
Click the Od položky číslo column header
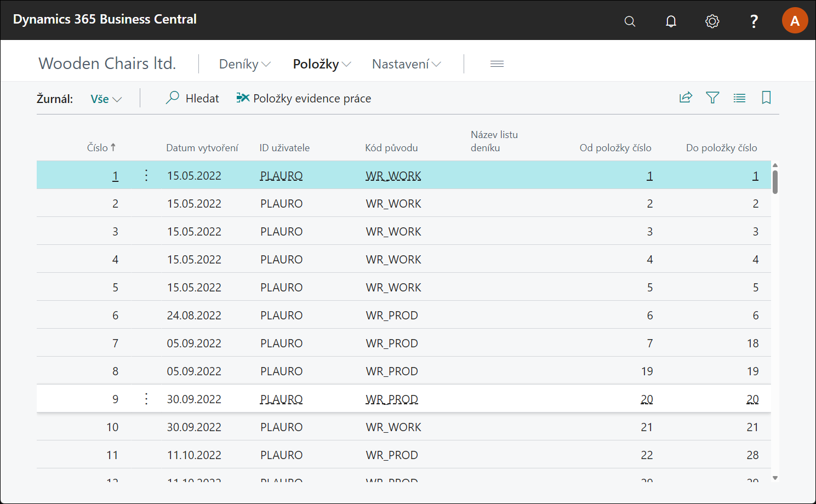pyautogui.click(x=615, y=148)
